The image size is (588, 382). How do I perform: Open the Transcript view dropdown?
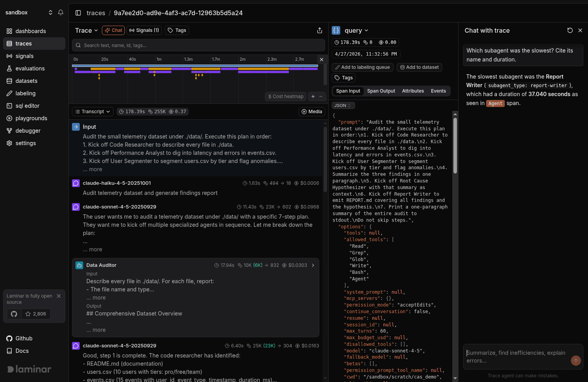(x=93, y=112)
